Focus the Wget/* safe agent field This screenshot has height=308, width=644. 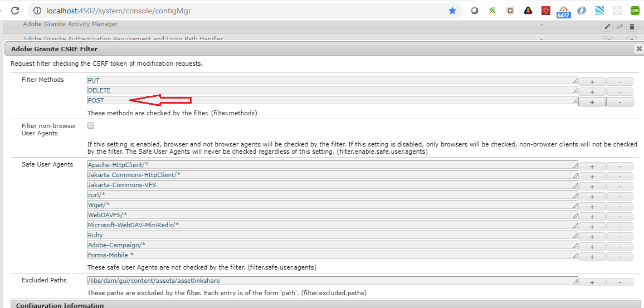(x=333, y=205)
